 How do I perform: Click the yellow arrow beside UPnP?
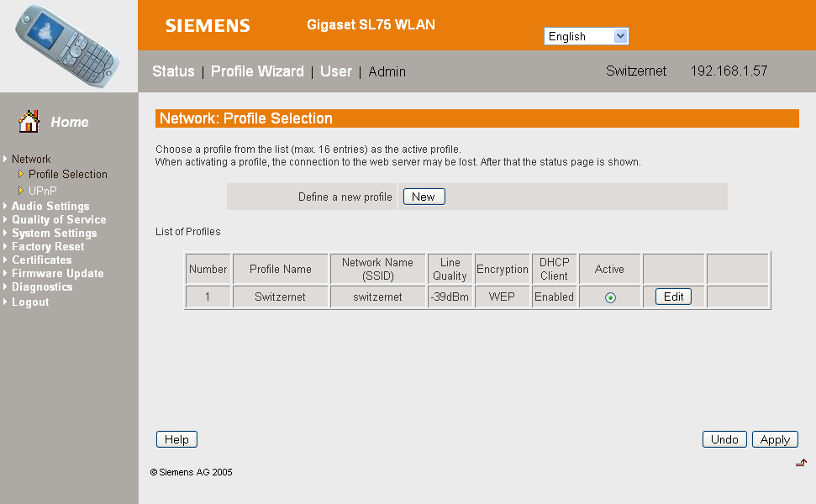21,191
